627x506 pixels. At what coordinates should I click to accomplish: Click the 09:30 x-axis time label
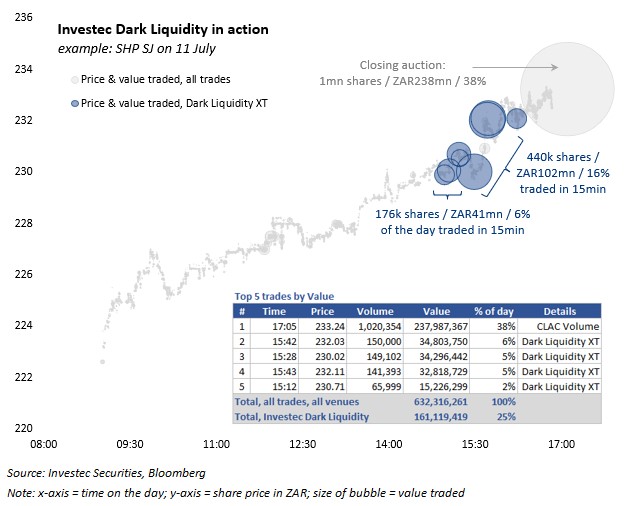pos(130,444)
